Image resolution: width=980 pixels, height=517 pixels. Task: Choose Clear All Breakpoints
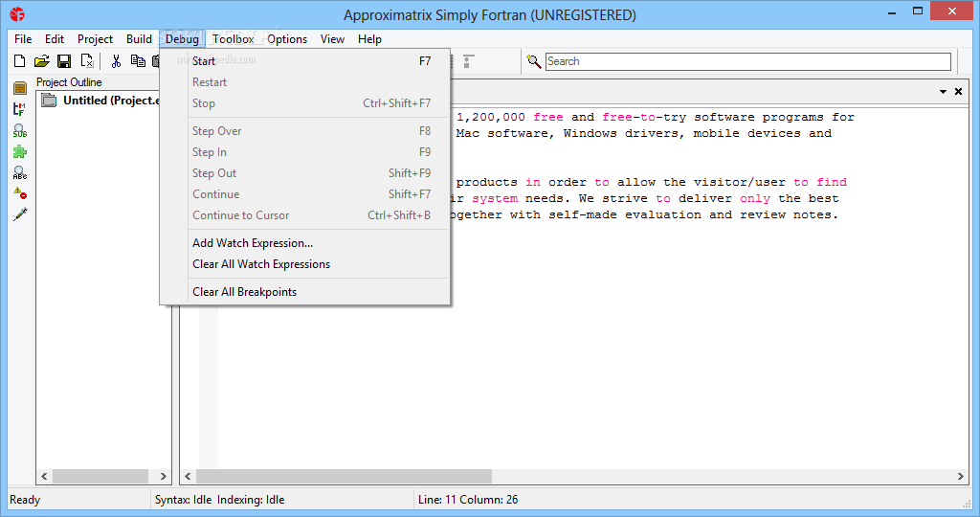pos(305,292)
